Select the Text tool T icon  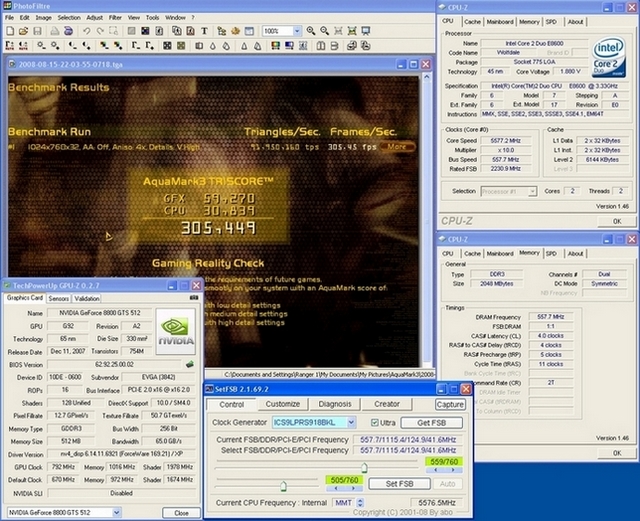point(204,31)
